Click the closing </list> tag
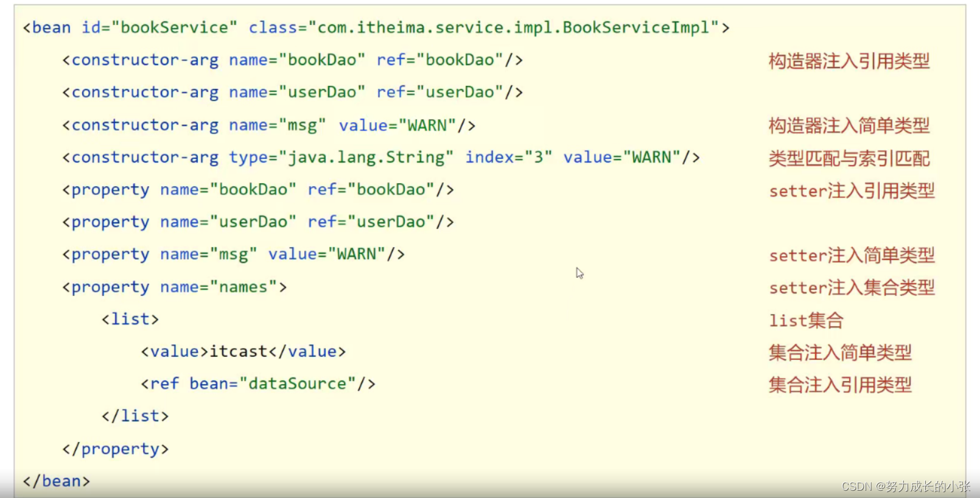This screenshot has width=980, height=498. (135, 416)
